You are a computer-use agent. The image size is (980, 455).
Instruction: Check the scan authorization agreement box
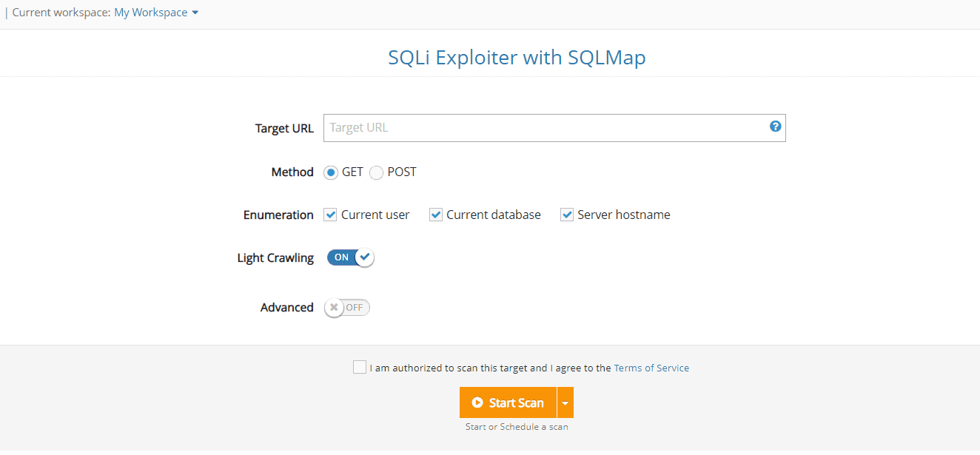coord(360,367)
